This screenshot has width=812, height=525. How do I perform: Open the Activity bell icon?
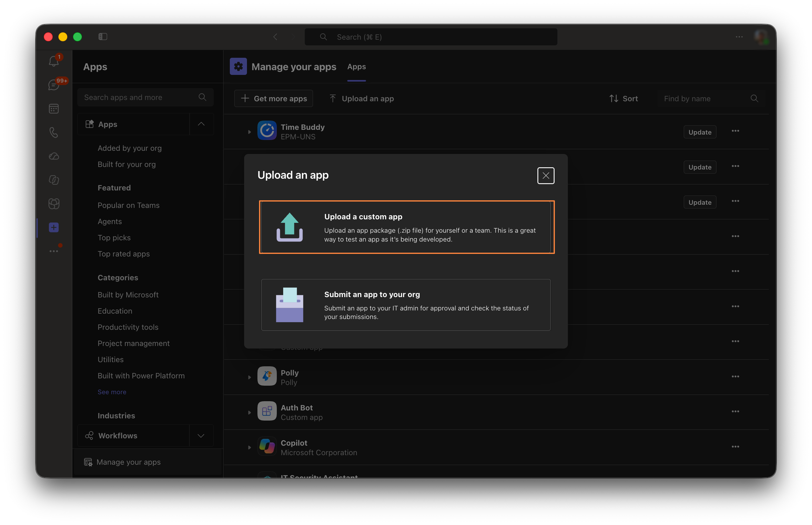coord(54,61)
